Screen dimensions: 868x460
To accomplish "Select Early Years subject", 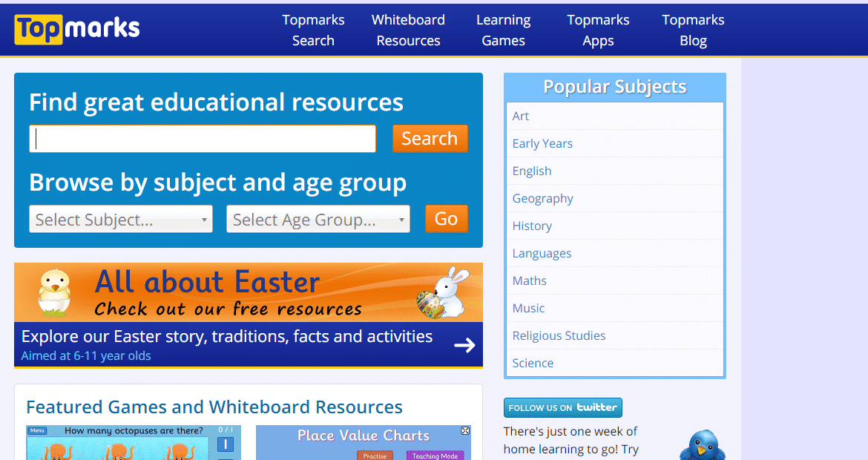I will [x=615, y=143].
